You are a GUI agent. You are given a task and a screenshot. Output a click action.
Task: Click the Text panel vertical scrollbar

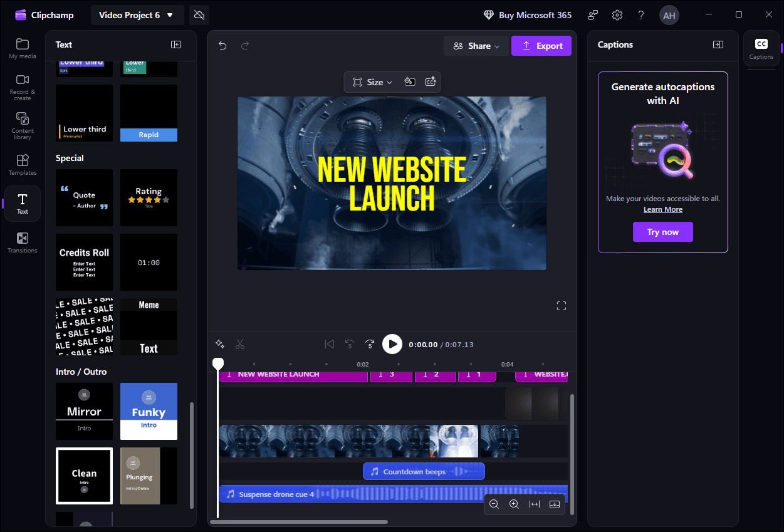click(192, 455)
